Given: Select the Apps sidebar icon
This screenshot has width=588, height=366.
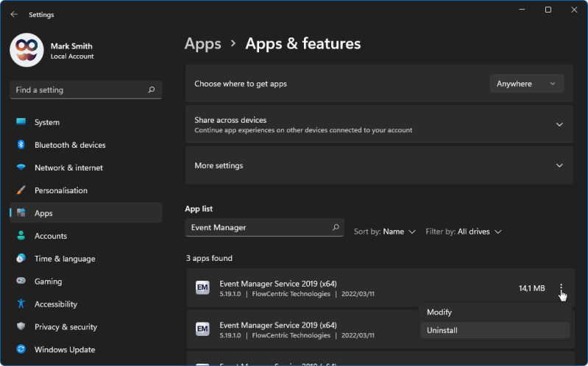Looking at the screenshot, I should point(21,213).
